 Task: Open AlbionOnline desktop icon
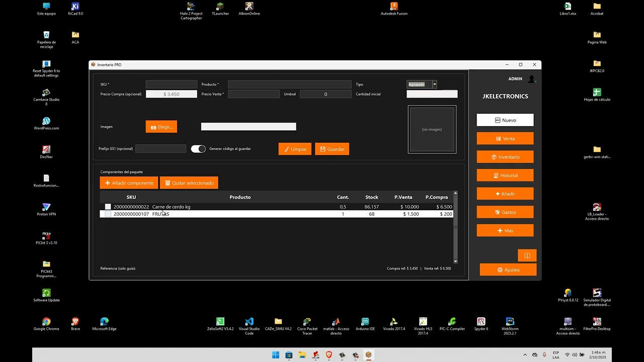tap(249, 9)
